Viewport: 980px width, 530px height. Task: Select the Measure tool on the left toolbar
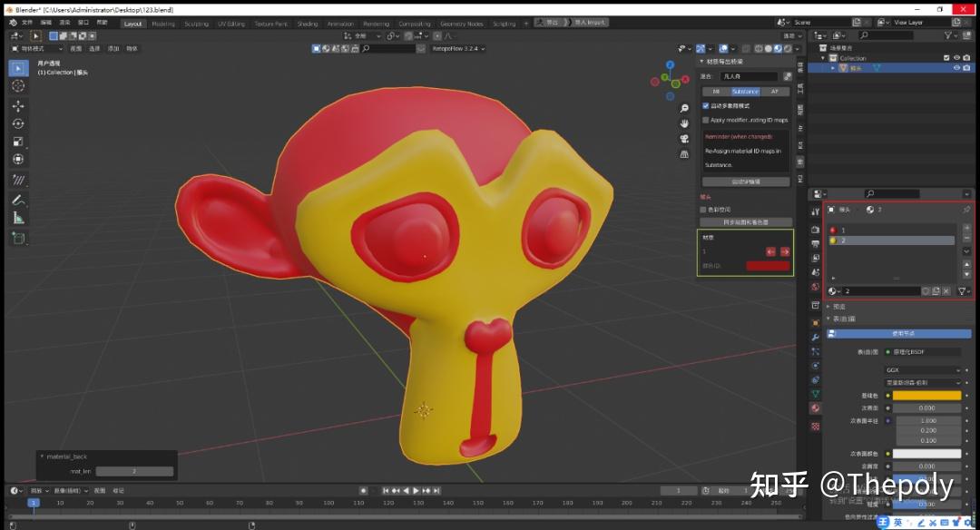(x=18, y=216)
